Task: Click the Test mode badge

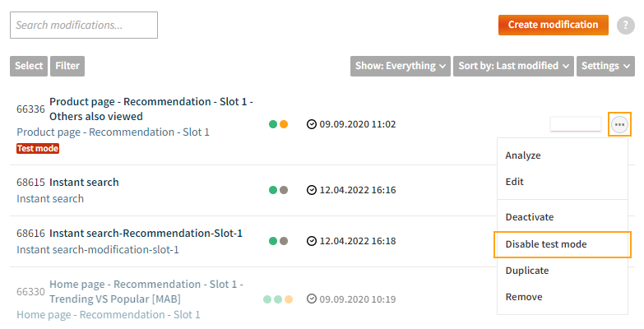Action: [x=38, y=148]
